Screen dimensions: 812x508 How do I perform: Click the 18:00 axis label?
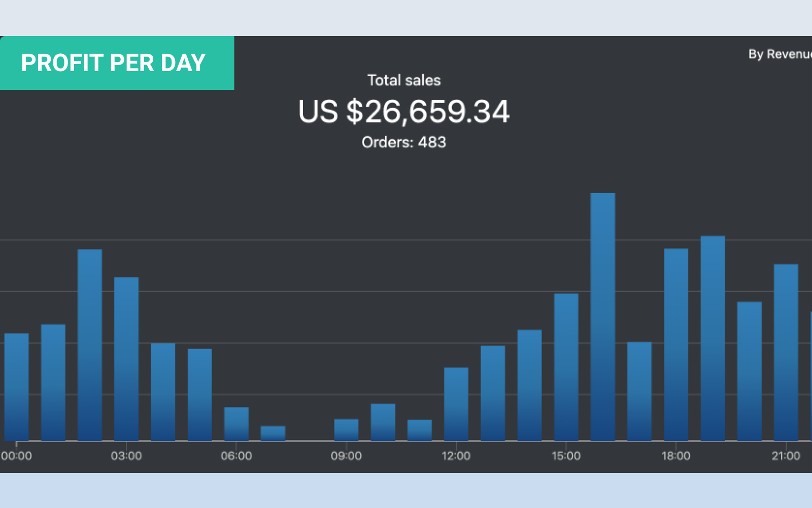[x=676, y=456]
